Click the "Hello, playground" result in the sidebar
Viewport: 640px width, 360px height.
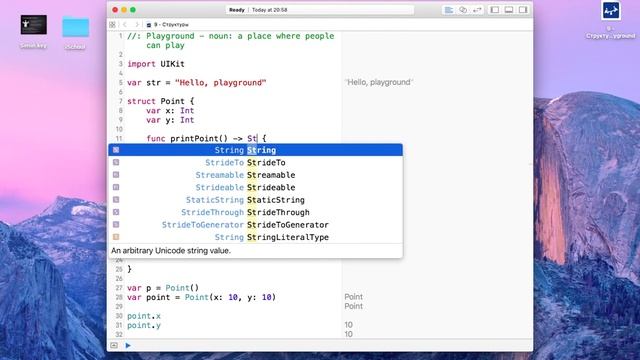pos(379,82)
